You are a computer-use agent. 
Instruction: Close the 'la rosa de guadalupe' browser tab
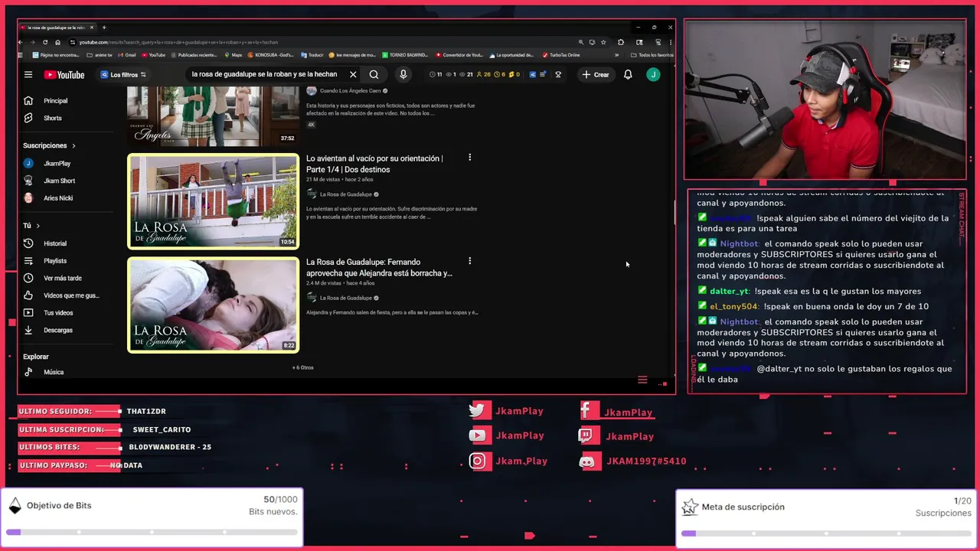coord(91,28)
